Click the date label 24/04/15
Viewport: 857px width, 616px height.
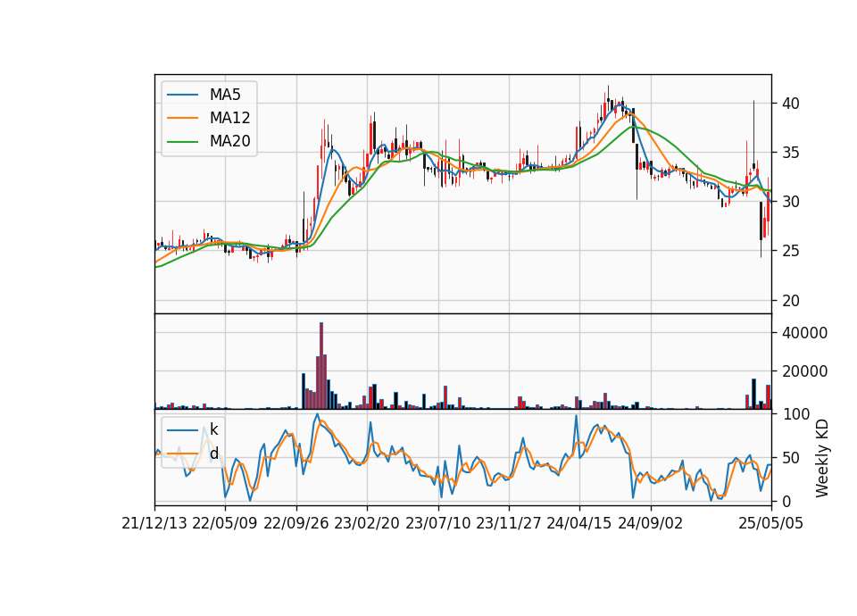[579, 523]
